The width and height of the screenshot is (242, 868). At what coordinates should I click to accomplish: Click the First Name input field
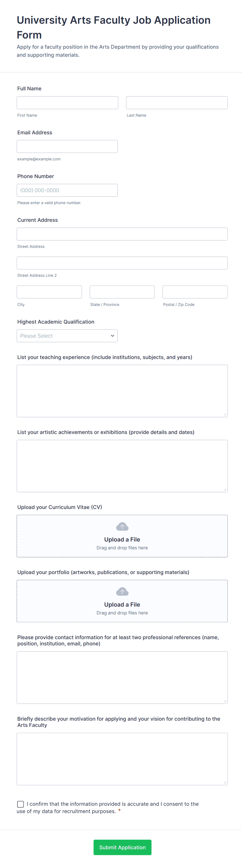click(67, 102)
